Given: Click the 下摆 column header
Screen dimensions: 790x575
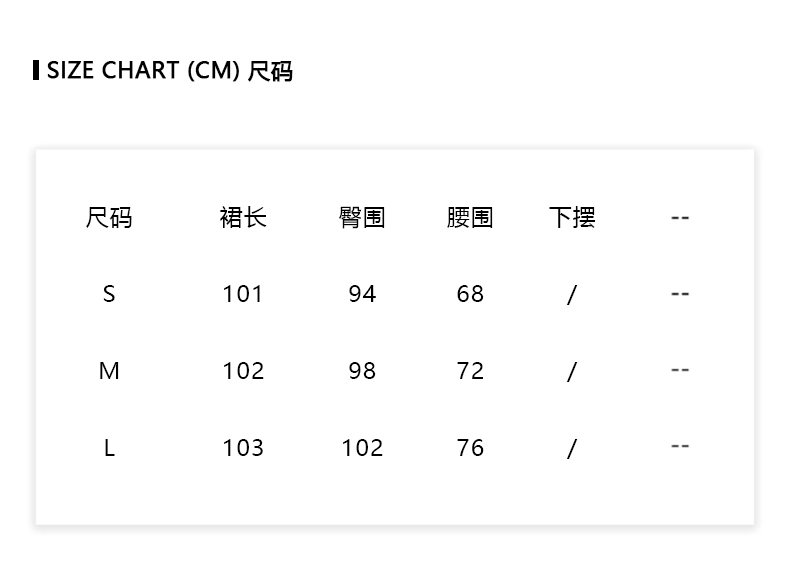Looking at the screenshot, I should click(x=572, y=217).
